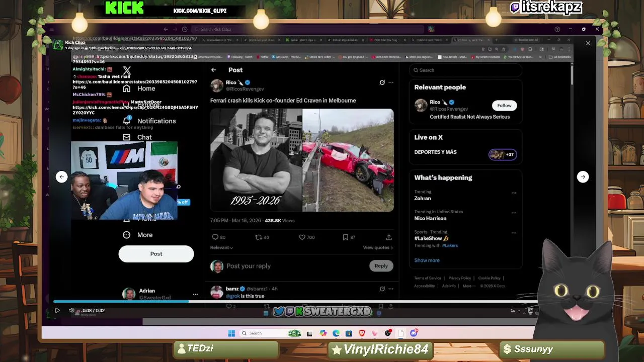Mute the video player volume
Viewport: 644px width, 362px height.
click(71, 310)
